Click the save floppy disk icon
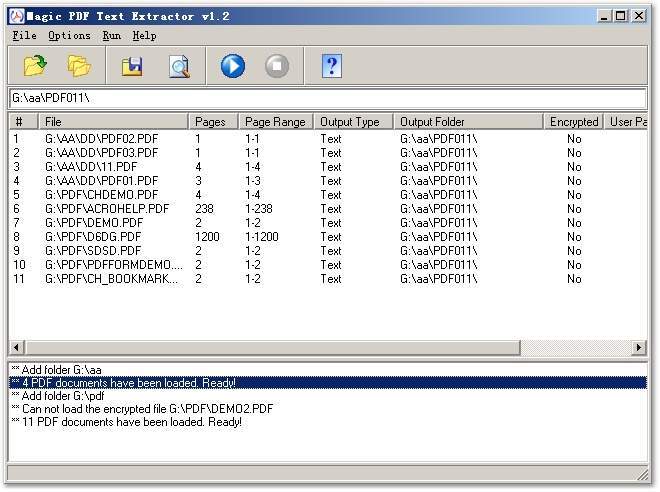 pyautogui.click(x=132, y=66)
